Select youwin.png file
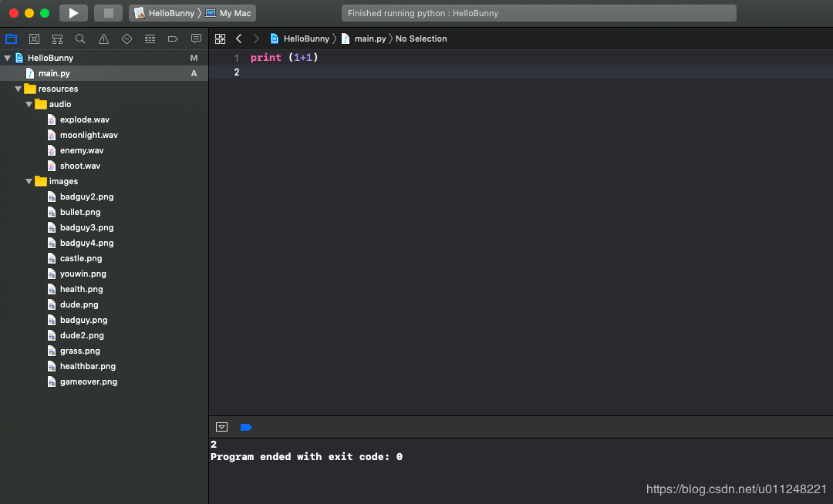 point(104,274)
